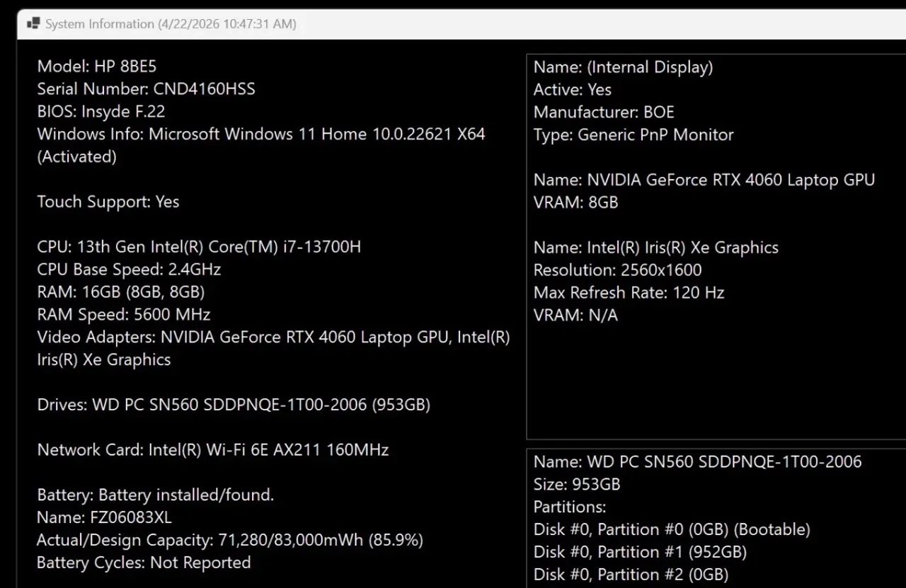Click the Windows Info line mentioning Windows 11 Home
Image resolution: width=906 pixels, height=588 pixels.
tap(261, 134)
